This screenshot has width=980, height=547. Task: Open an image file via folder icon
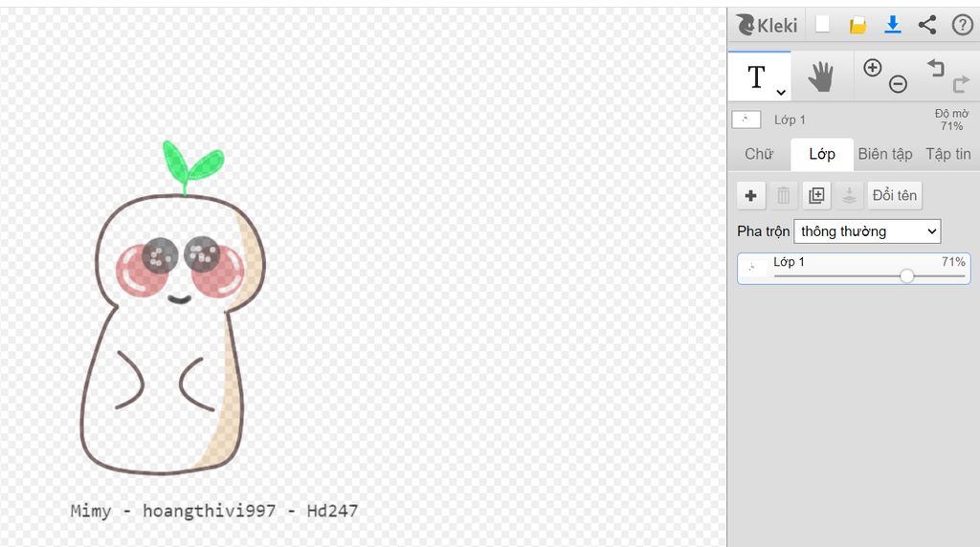[x=857, y=25]
